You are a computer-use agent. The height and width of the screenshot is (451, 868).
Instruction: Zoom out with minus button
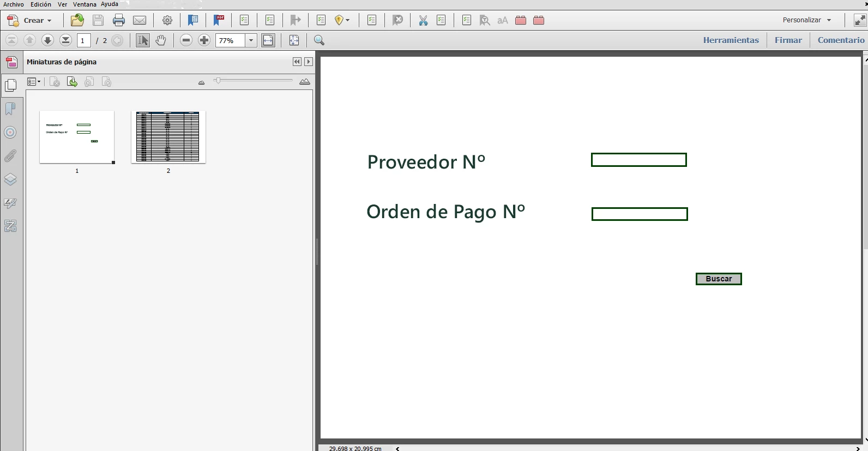[186, 40]
